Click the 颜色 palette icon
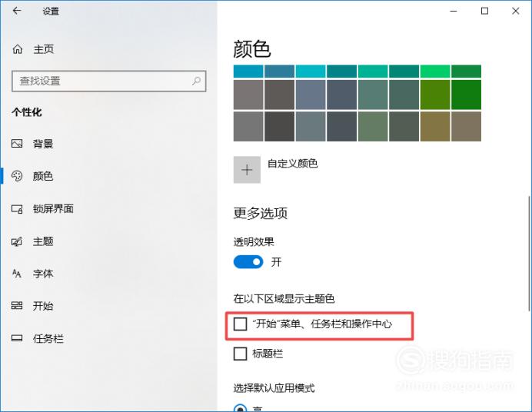 (17, 176)
